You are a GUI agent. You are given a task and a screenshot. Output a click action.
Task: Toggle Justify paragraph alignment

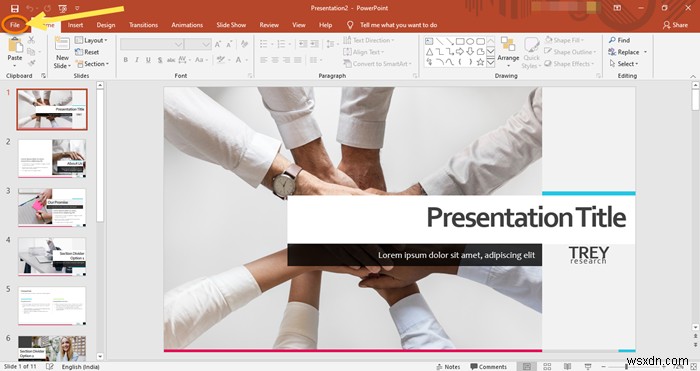point(298,60)
